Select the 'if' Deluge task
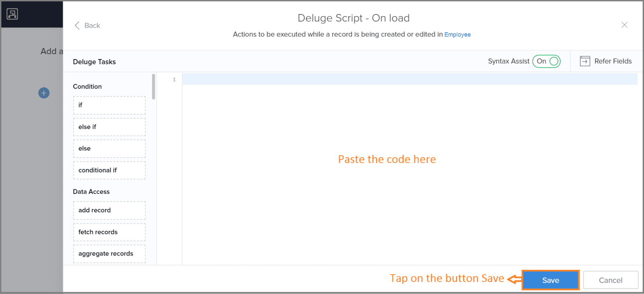Screen dimensions: 644x294 pyautogui.click(x=109, y=105)
